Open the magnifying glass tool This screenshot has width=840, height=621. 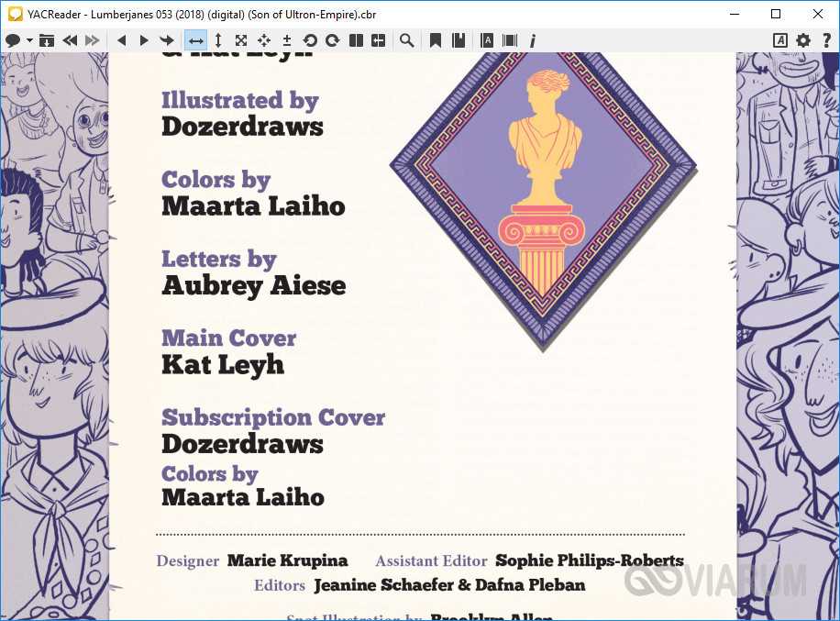(406, 40)
